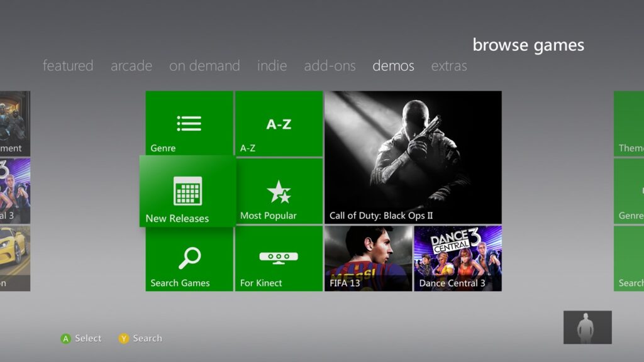Select the add-ons tab
This screenshot has height=362, width=644.
(330, 65)
